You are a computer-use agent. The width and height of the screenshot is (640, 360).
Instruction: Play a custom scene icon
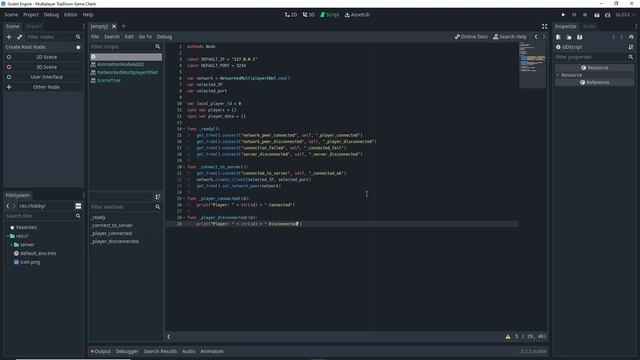[607, 15]
